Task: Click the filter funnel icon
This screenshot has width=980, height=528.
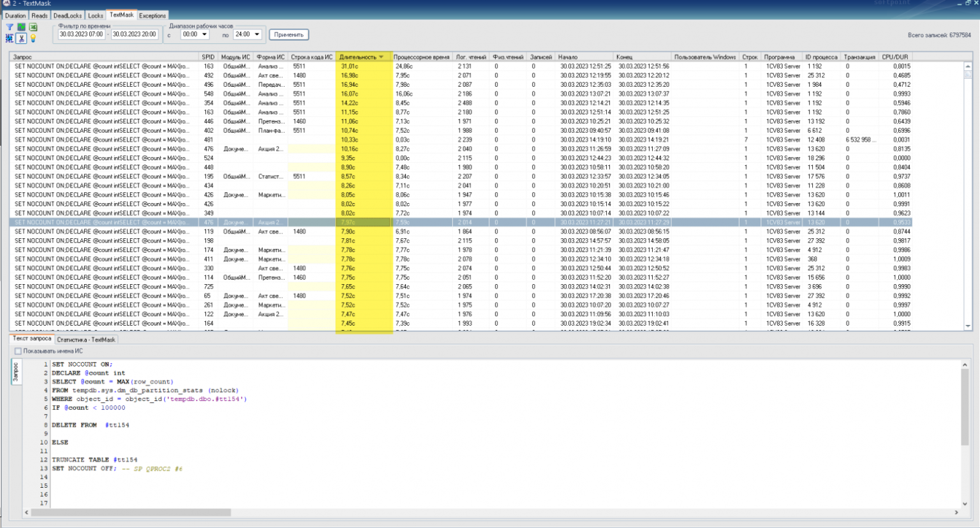Action: point(10,26)
